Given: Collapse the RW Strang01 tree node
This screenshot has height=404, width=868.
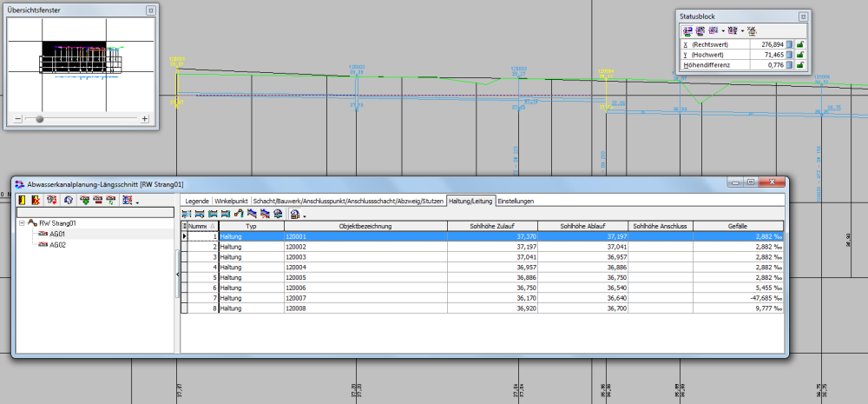Looking at the screenshot, I should click(22, 223).
